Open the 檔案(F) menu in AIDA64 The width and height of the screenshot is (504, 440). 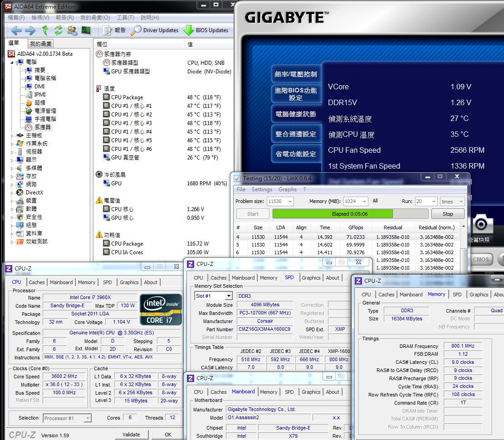16,18
